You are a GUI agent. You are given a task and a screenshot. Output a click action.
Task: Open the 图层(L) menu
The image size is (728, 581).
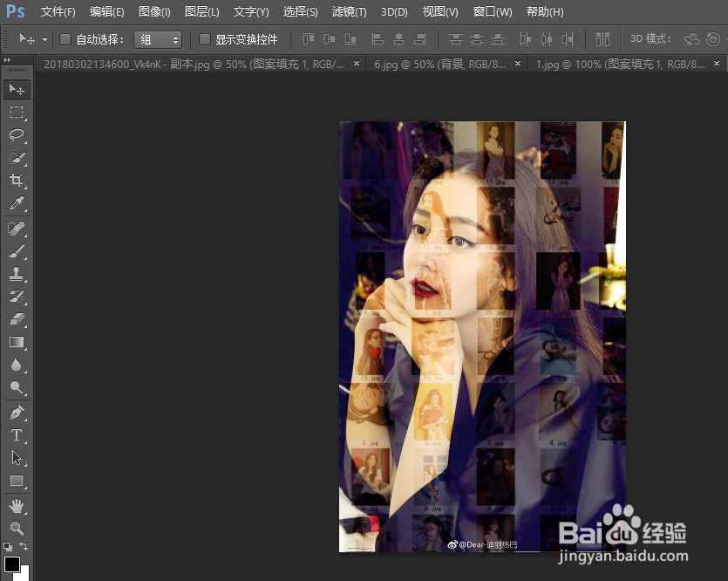202,11
